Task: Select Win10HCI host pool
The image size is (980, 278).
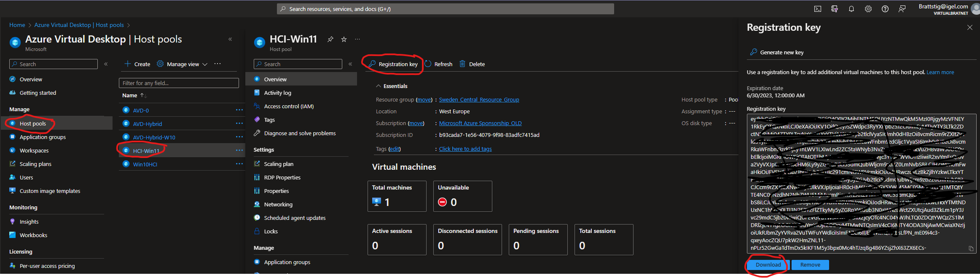Action: 145,164
